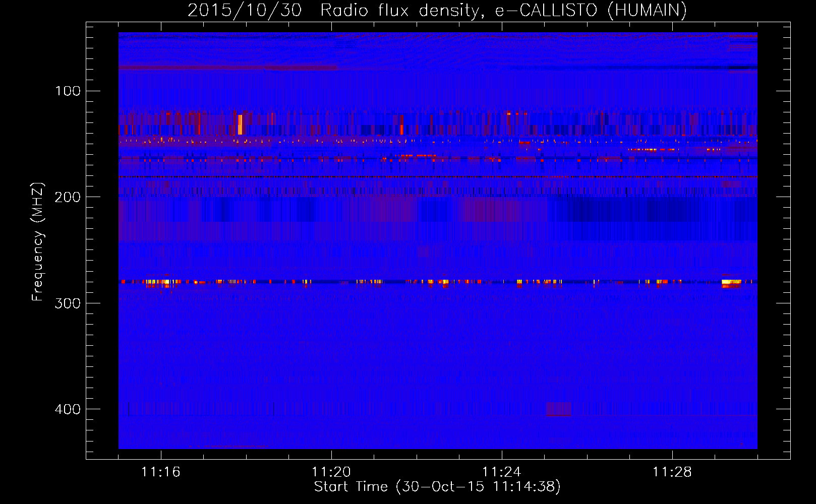The width and height of the screenshot is (816, 504).
Task: Click the 200 frequency tick label
Action: [68, 197]
